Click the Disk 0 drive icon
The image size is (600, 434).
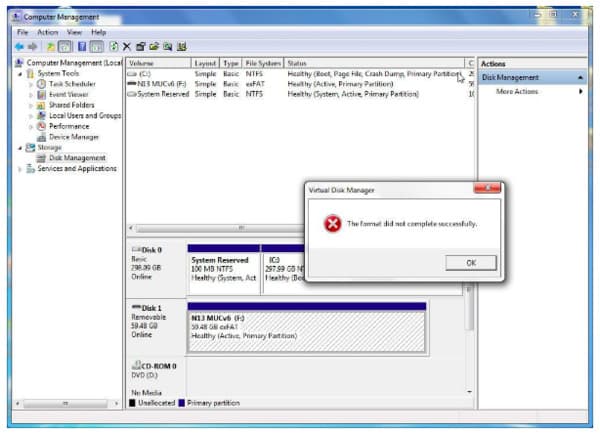136,250
